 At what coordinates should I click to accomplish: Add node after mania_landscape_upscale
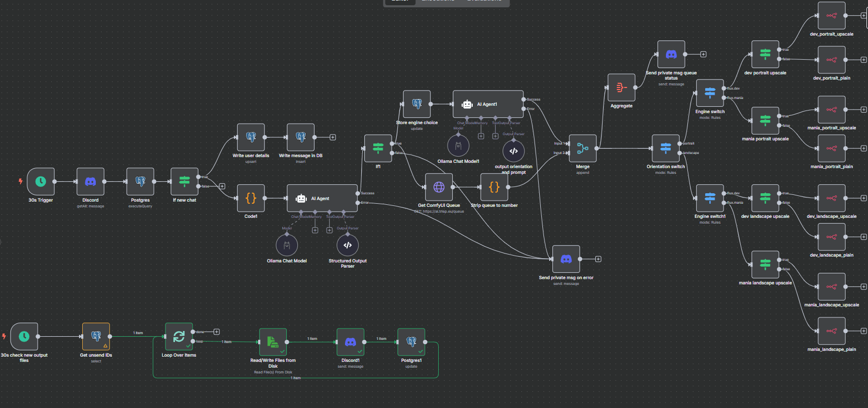pos(863,286)
